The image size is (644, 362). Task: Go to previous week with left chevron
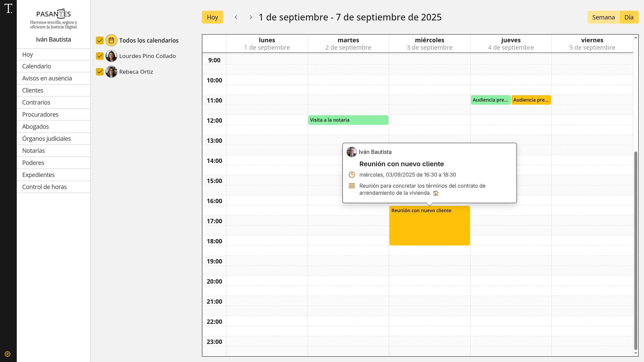236,17
